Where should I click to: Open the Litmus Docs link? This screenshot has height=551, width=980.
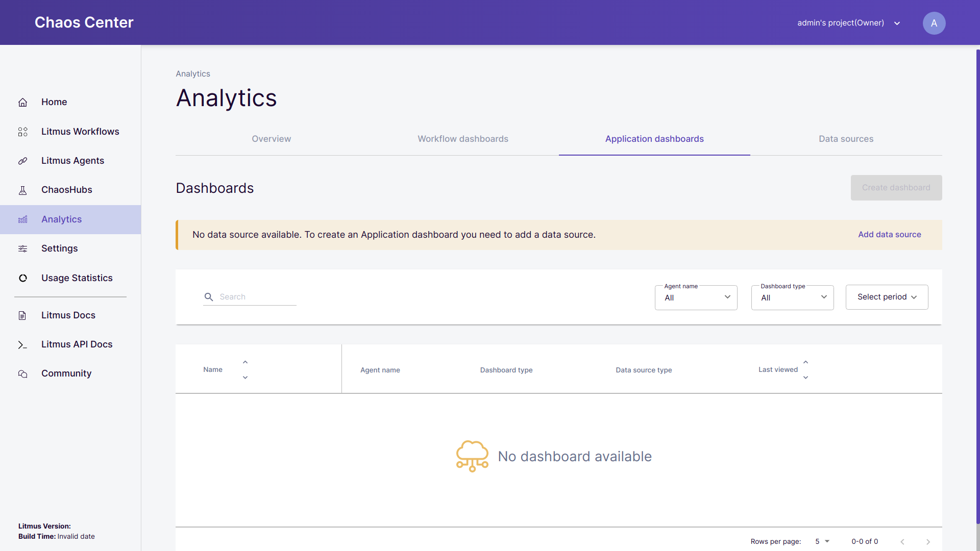click(x=68, y=315)
